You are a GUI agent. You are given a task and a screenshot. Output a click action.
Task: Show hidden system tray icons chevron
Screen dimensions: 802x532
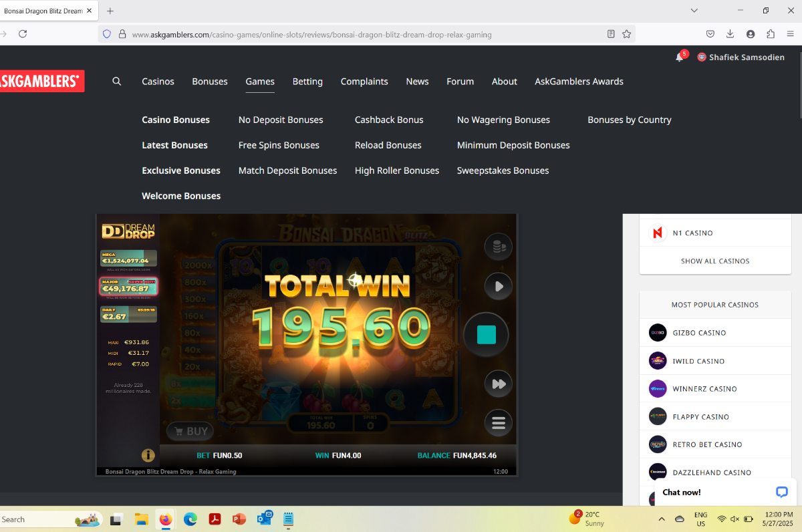click(662, 519)
